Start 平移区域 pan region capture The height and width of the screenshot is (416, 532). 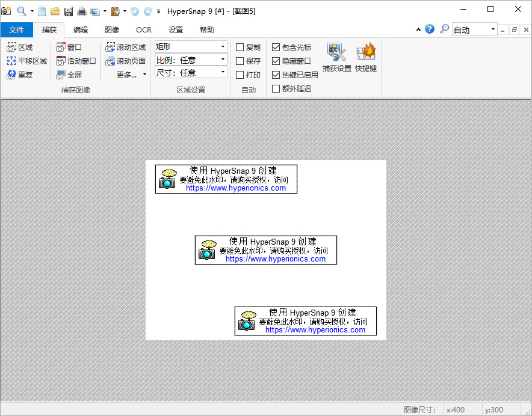[x=27, y=61]
